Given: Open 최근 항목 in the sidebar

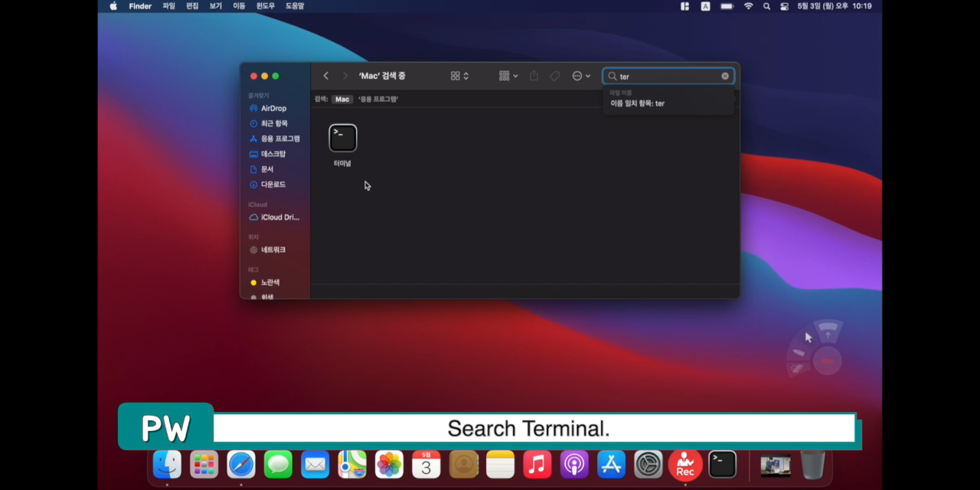Looking at the screenshot, I should [x=275, y=123].
